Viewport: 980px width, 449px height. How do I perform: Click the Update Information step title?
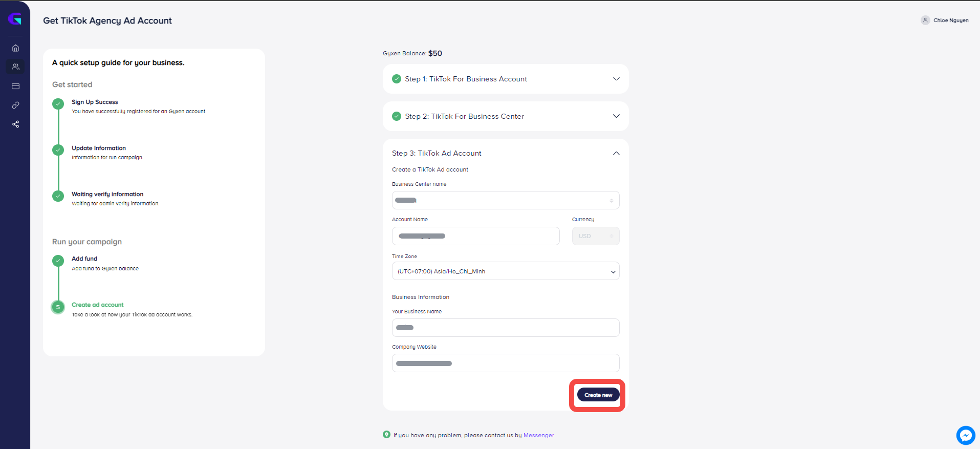(99, 148)
